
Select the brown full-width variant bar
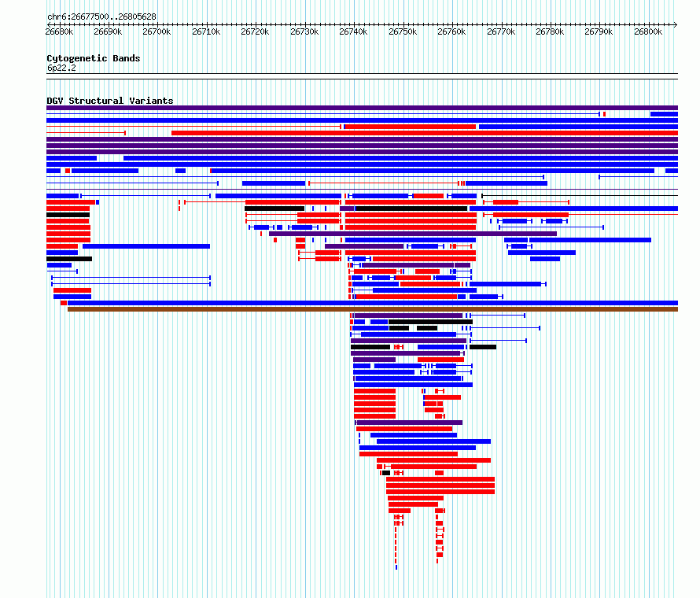[373, 309]
